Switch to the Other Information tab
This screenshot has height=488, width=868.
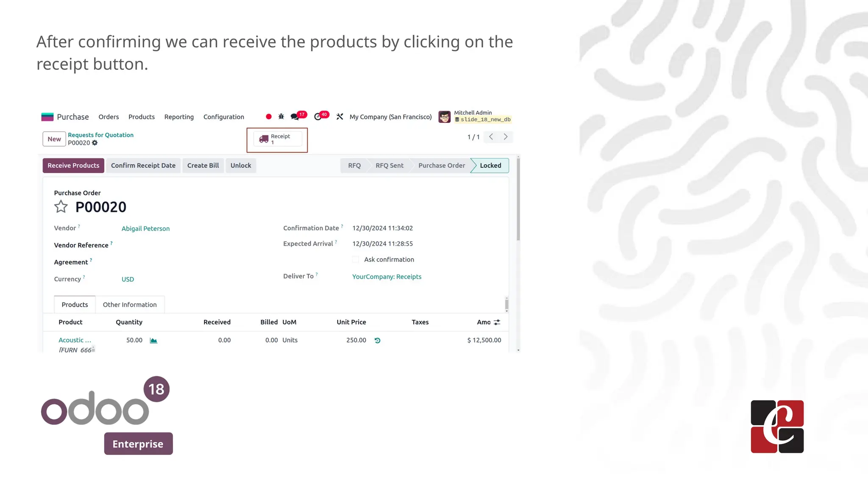pos(130,305)
